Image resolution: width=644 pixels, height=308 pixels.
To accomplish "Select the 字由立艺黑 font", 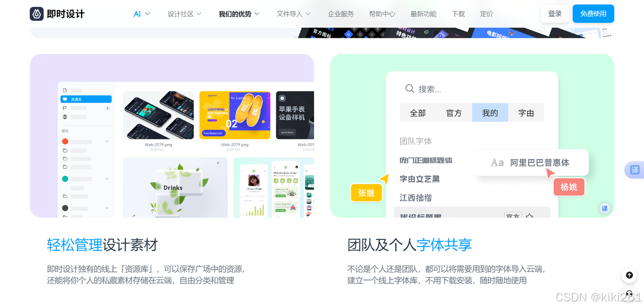I will (420, 179).
